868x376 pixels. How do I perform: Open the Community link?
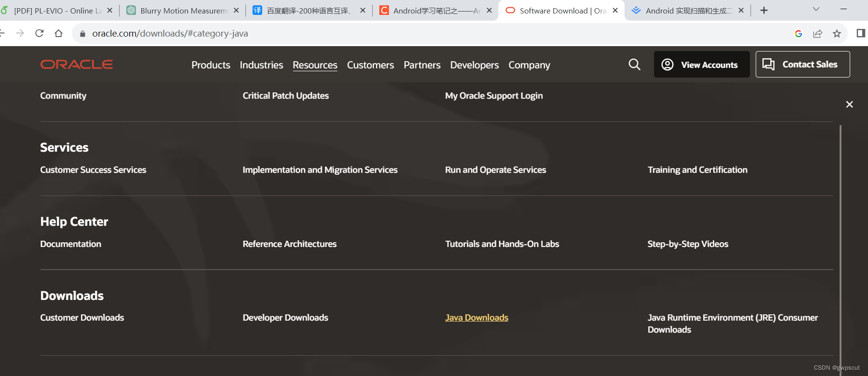(63, 96)
